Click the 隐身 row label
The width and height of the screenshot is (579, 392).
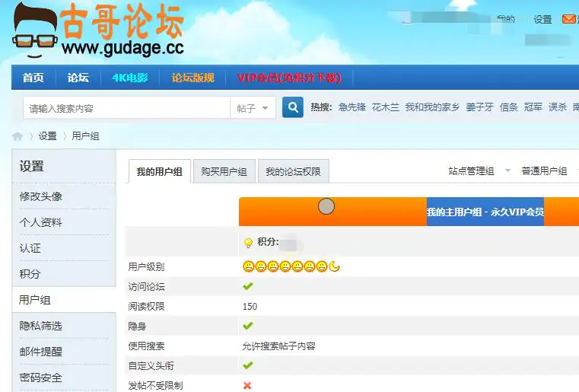coord(137,326)
